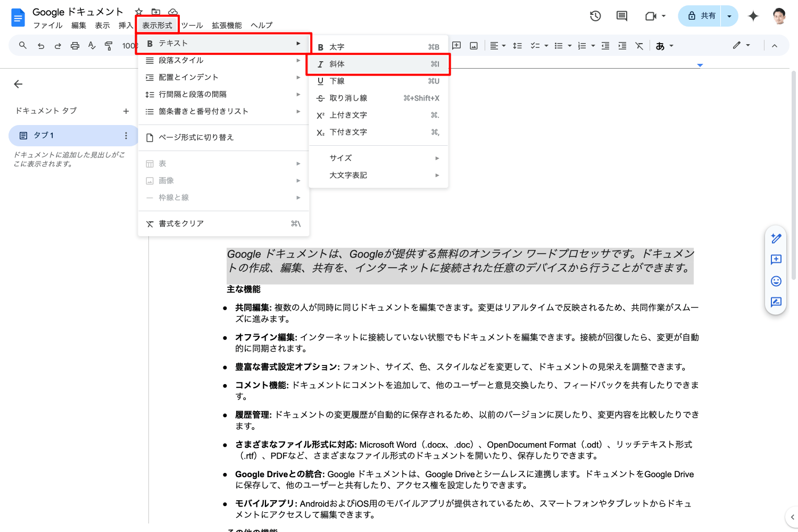Hide the menus with chevron
Image resolution: width=798 pixels, height=532 pixels.
(x=775, y=46)
